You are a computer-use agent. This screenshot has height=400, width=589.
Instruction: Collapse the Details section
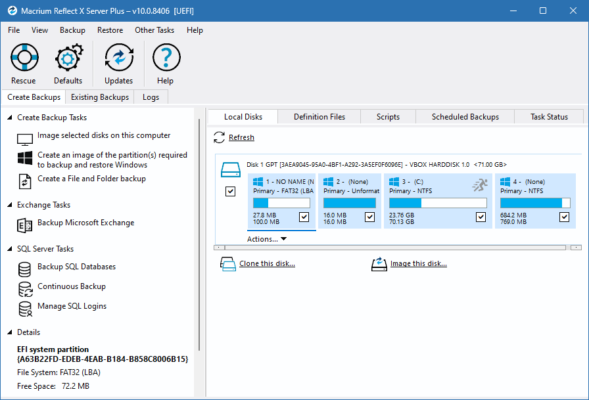tap(10, 332)
